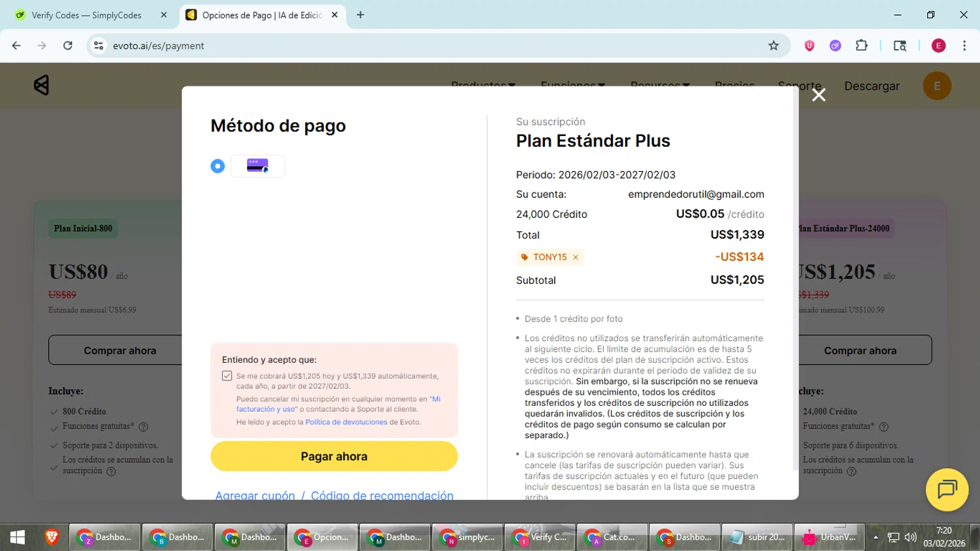The image size is (980, 551).
Task: Open the Windows Start menu
Action: pyautogui.click(x=18, y=537)
